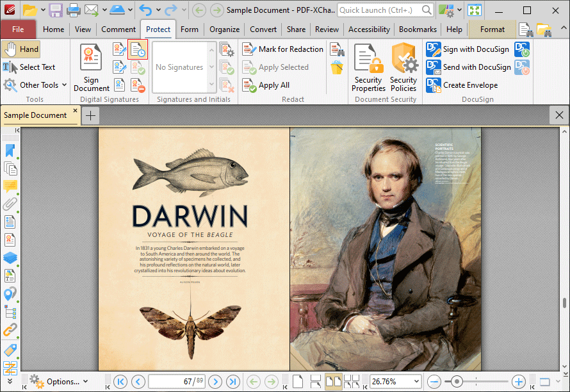This screenshot has height=392, width=570.
Task: Click the Add Time Stamp signature icon
Action: point(138,50)
